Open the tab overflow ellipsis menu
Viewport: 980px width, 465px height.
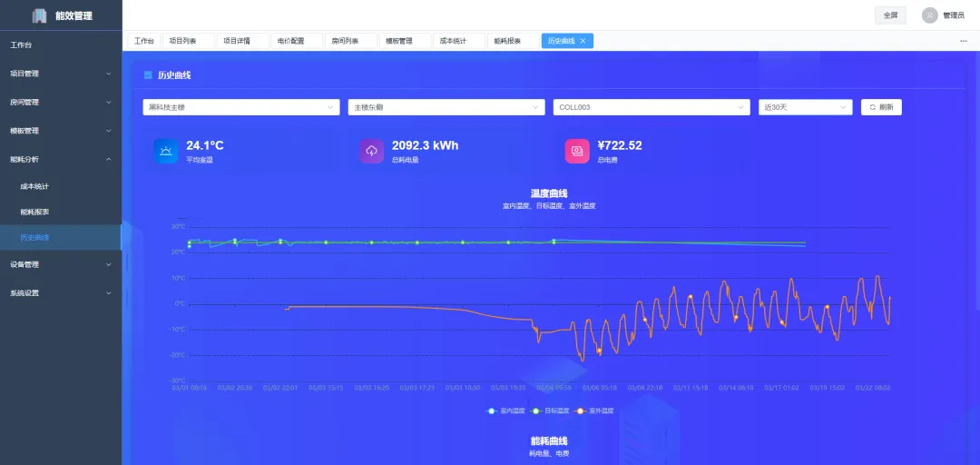pyautogui.click(x=963, y=41)
